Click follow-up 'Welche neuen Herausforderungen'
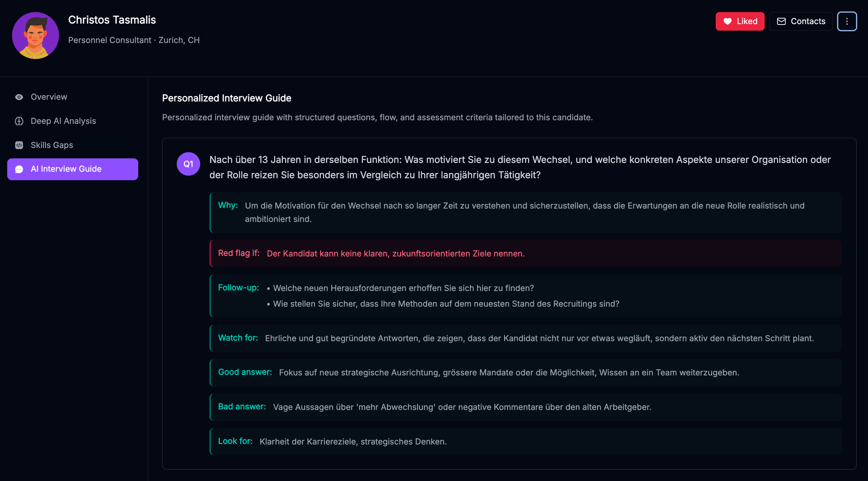Viewport: 868px width, 481px height. click(403, 288)
